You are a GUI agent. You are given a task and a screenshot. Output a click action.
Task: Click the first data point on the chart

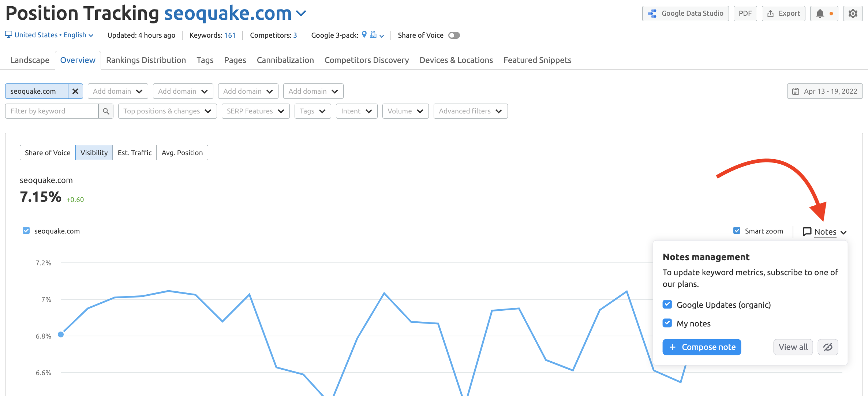click(61, 334)
